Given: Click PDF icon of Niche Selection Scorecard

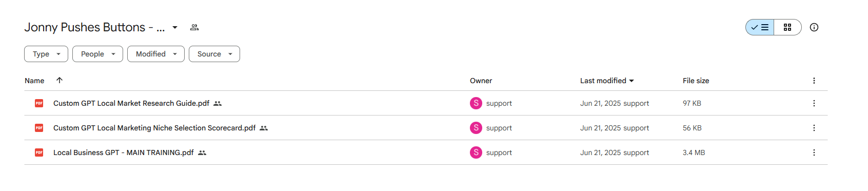Looking at the screenshot, I should coord(39,128).
